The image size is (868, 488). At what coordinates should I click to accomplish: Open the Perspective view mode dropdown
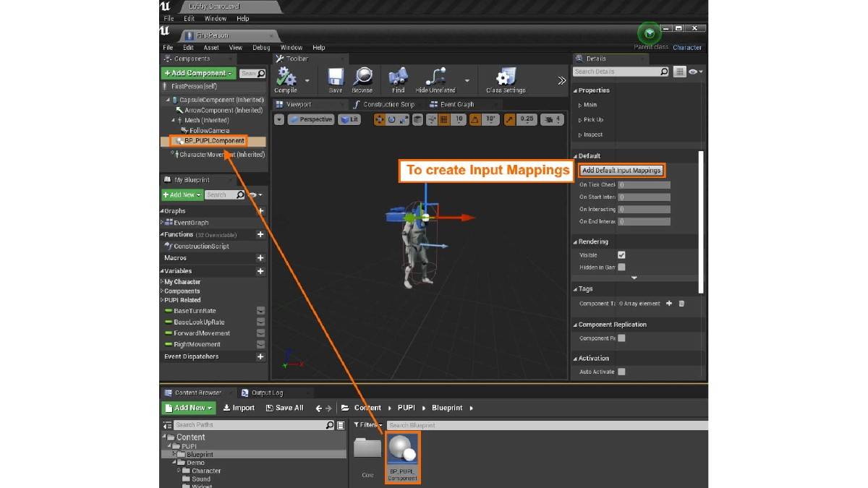click(x=310, y=119)
